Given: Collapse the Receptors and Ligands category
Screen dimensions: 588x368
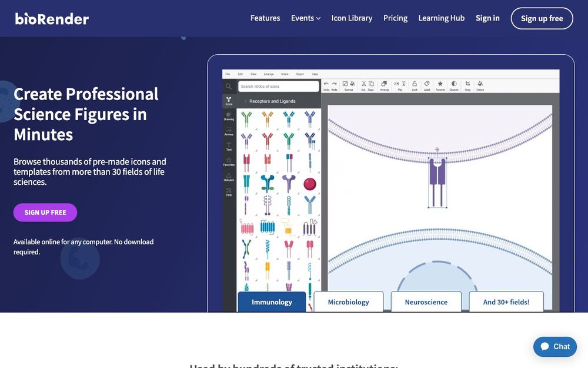Looking at the screenshot, I should pyautogui.click(x=246, y=101).
